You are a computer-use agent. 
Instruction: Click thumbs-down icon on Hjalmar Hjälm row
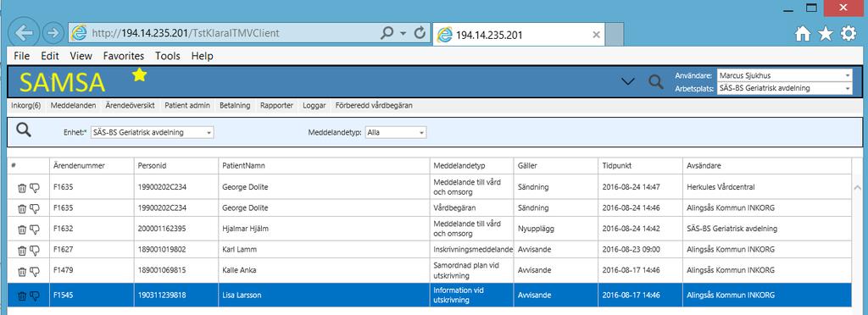(x=34, y=229)
